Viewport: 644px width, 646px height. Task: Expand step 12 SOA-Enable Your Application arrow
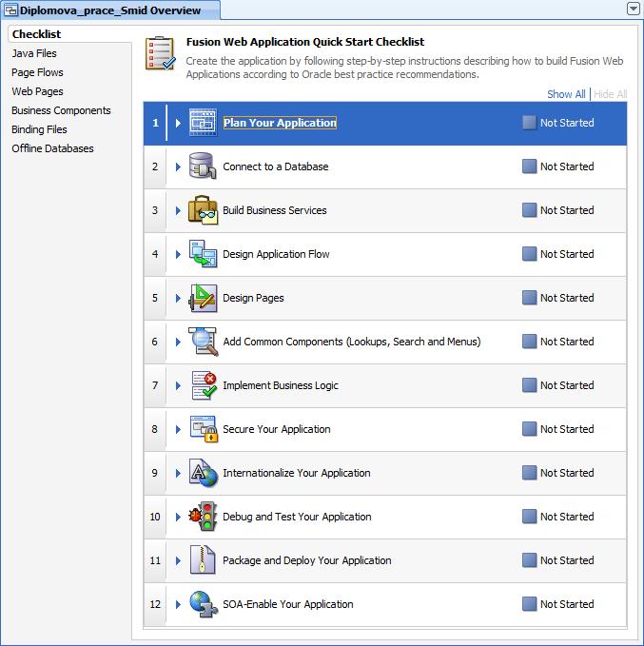(178, 604)
